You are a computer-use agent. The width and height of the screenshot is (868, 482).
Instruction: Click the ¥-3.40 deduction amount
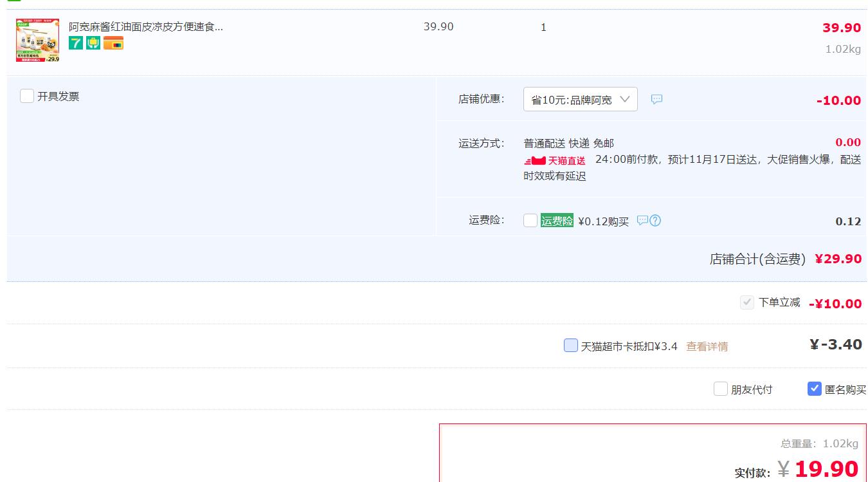click(x=836, y=344)
